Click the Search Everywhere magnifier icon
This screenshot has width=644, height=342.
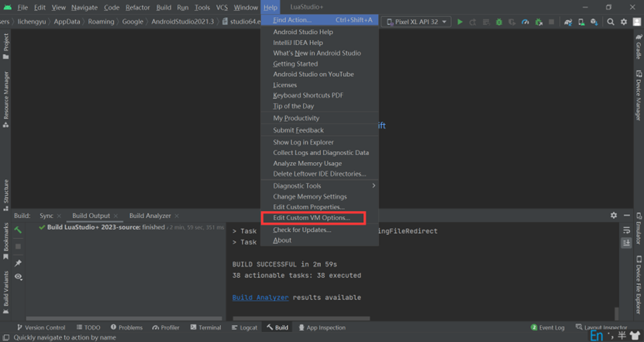(611, 22)
